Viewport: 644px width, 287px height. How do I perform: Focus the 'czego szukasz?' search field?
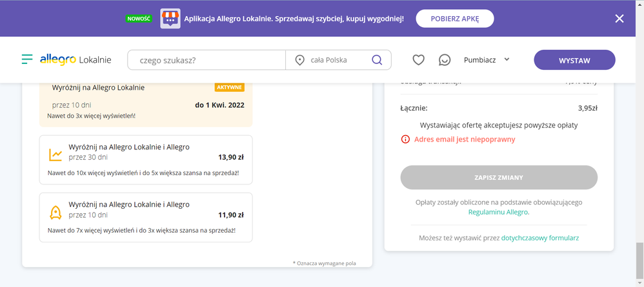tap(206, 60)
